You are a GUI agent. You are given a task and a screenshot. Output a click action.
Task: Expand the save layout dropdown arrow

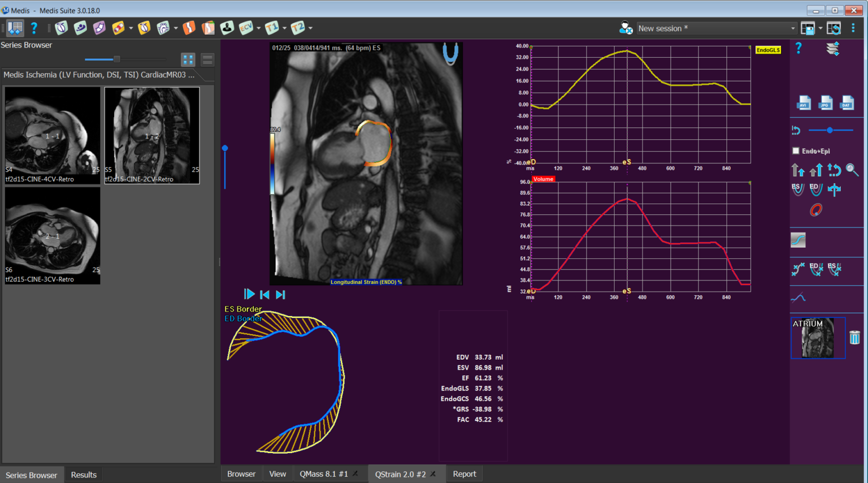821,28
